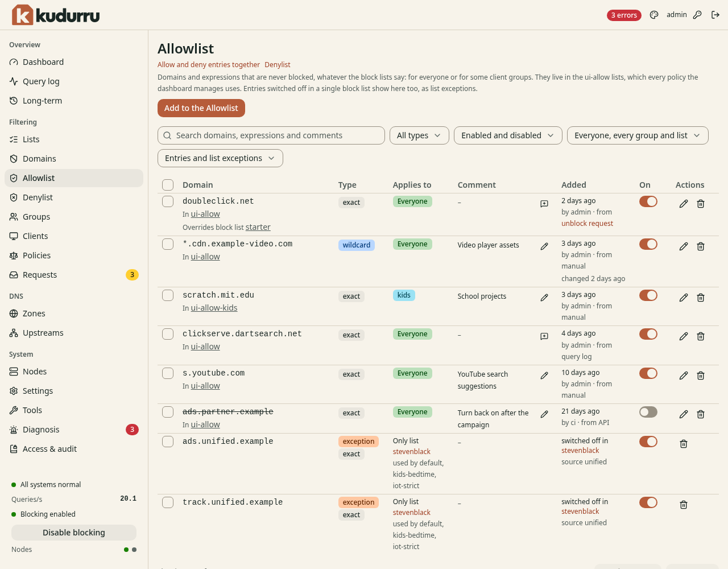This screenshot has width=728, height=569.
Task: Follow the unblock request link
Action: [x=587, y=224]
